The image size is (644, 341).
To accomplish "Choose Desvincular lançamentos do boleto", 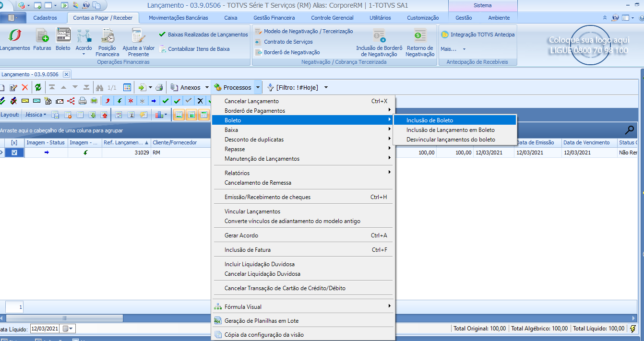I will tap(455, 140).
